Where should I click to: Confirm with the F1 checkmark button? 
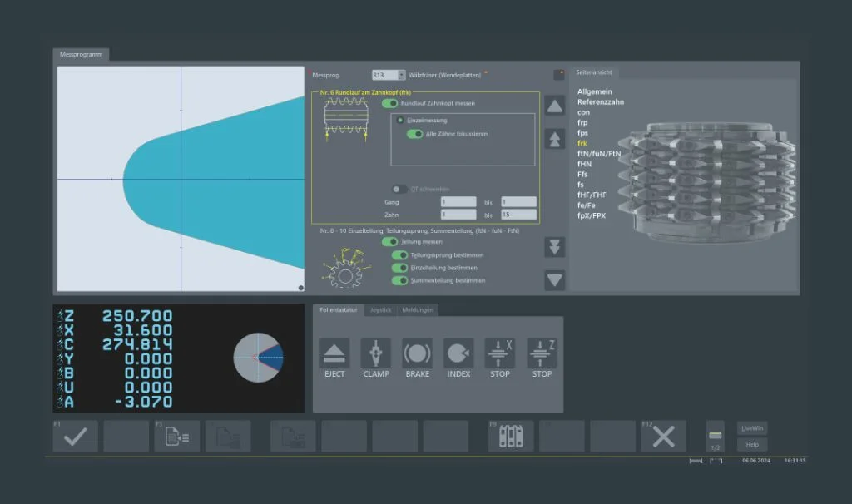[75, 437]
